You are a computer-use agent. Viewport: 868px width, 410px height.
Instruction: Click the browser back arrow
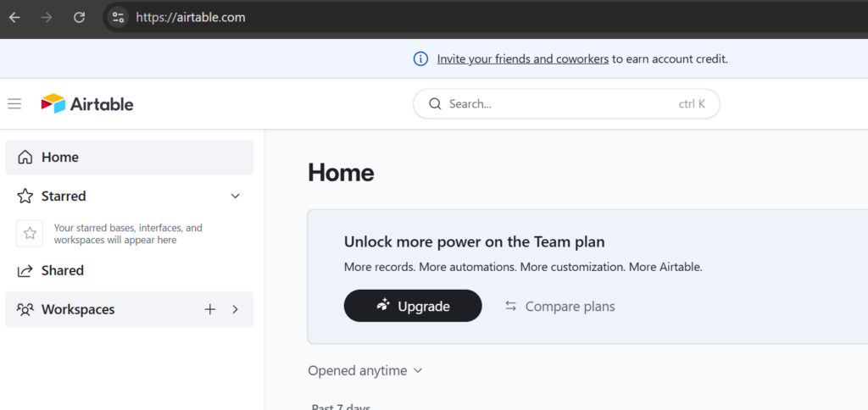tap(14, 17)
